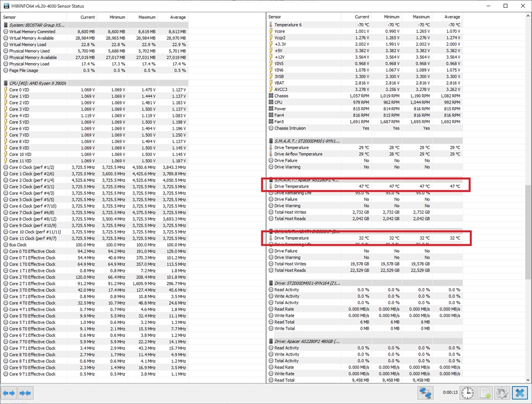Collapse the System BIOSTAR Group section
The height and width of the screenshot is (404, 532).
(x=37, y=25)
